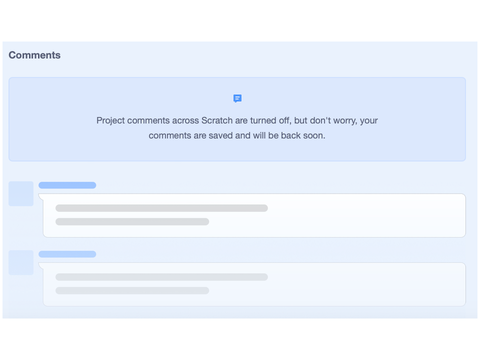Open the second commenter's blue username placeholder
Screen dimensions: 480x360
pos(67,254)
